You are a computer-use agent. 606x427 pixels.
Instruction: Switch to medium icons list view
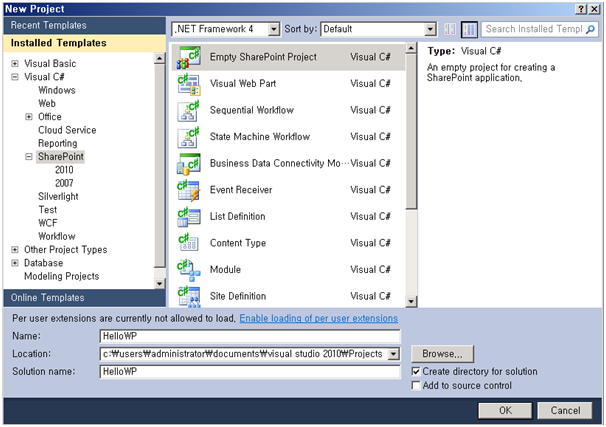(x=470, y=29)
